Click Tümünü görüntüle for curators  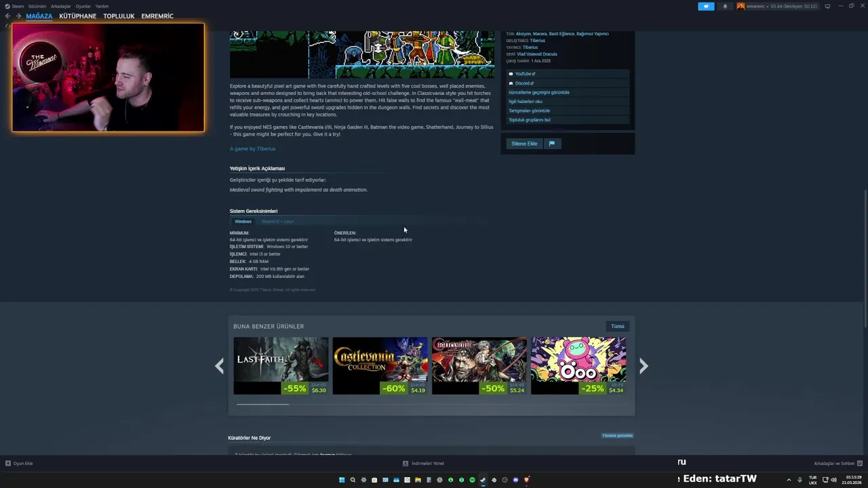click(617, 436)
